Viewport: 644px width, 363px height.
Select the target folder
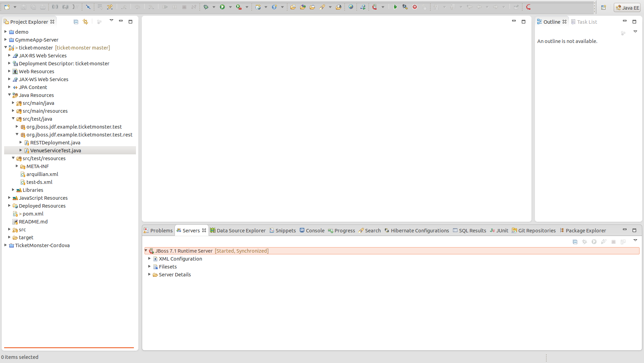tap(26, 238)
